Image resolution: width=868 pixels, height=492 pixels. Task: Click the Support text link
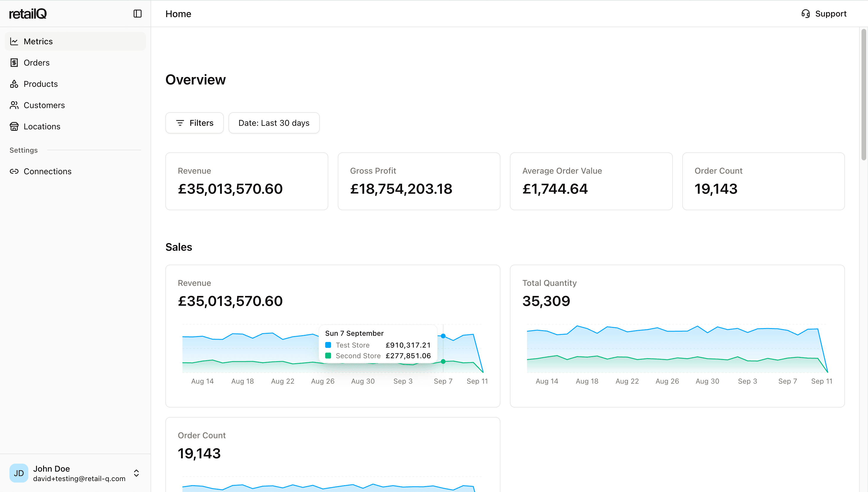tap(831, 14)
